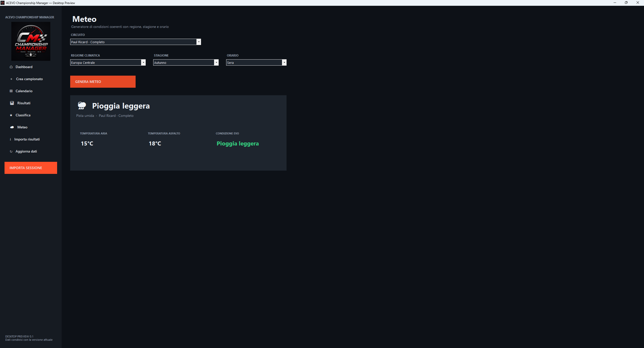This screenshot has height=348, width=644.
Task: Click the GENERA METEO button
Action: tap(103, 82)
